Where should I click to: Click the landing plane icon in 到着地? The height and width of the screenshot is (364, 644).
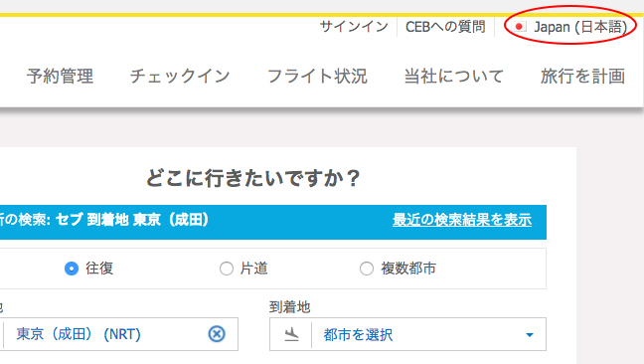tap(291, 334)
